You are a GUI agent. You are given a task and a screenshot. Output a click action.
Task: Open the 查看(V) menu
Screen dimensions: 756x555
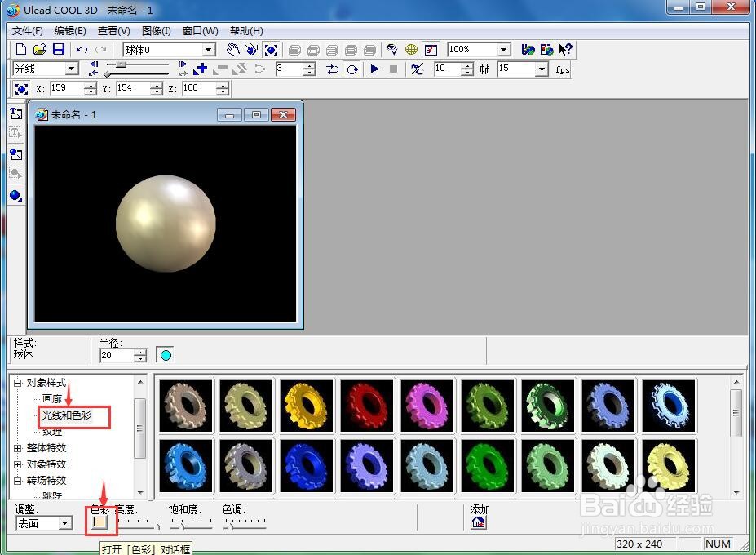click(x=114, y=31)
